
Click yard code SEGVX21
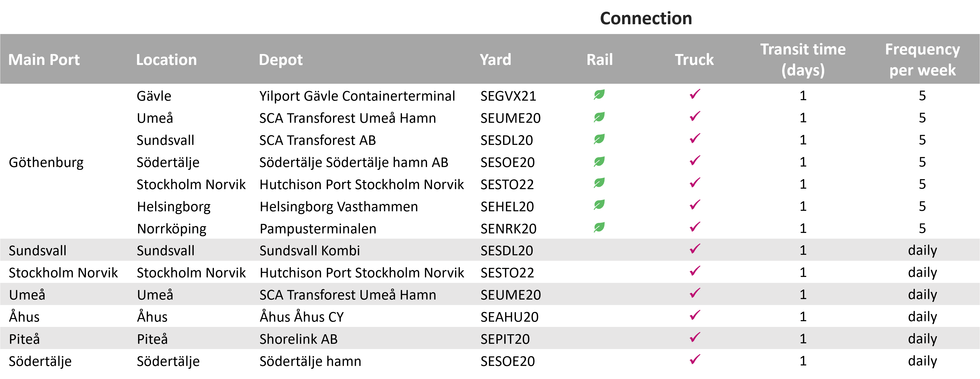point(508,96)
